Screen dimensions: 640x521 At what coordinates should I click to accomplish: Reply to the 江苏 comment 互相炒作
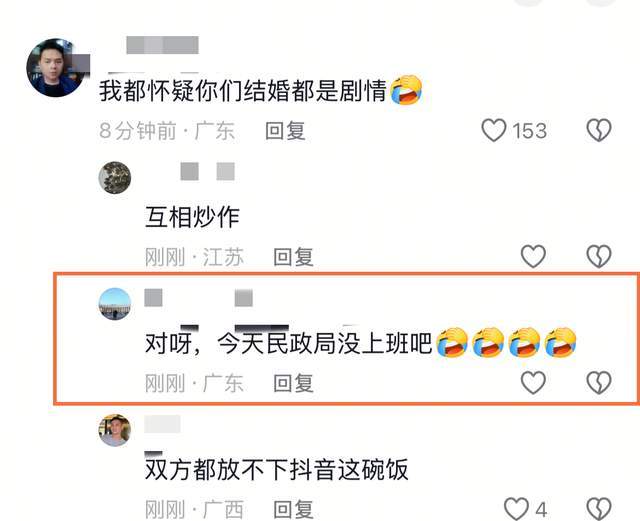coord(293,257)
